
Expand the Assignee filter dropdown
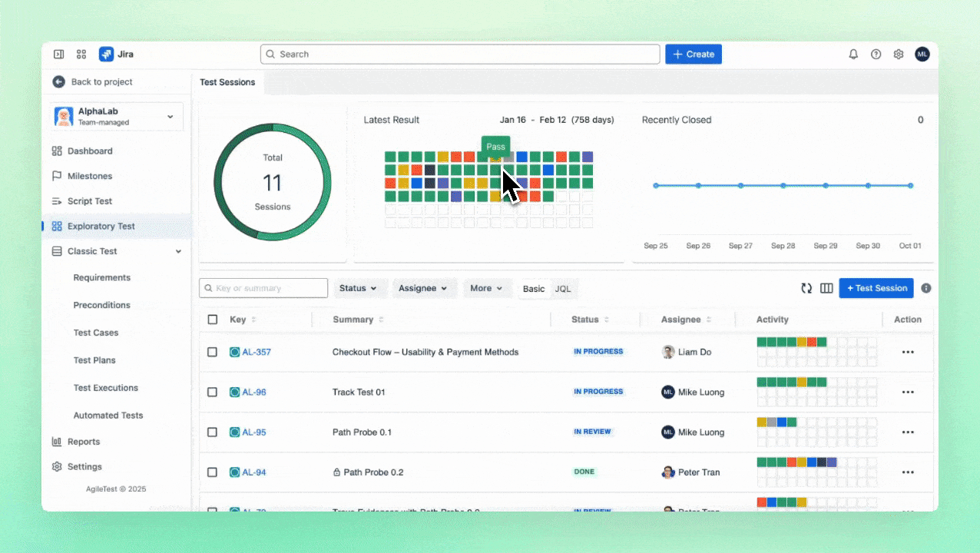coord(424,288)
